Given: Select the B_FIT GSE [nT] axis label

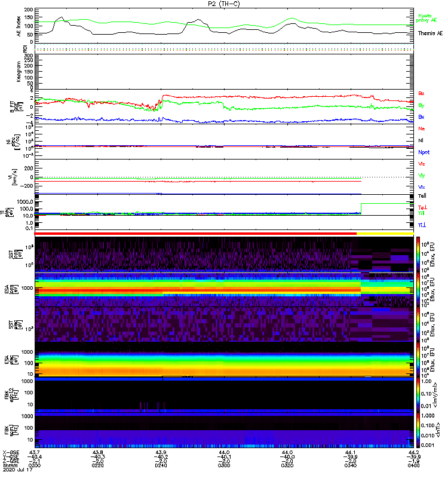Looking at the screenshot, I should click(x=17, y=107).
